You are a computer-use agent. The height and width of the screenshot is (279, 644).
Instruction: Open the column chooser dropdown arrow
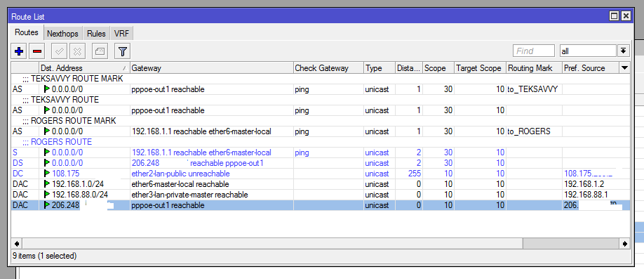coord(624,68)
